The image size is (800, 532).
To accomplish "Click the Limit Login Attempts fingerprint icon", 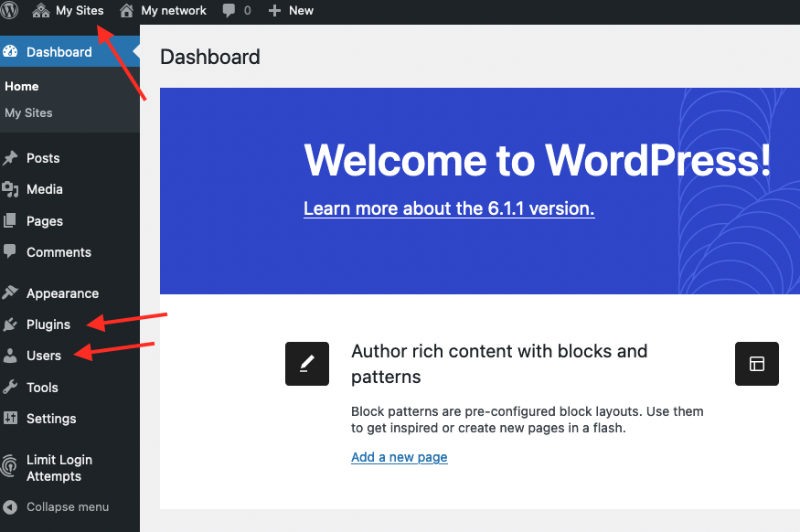I will point(9,465).
